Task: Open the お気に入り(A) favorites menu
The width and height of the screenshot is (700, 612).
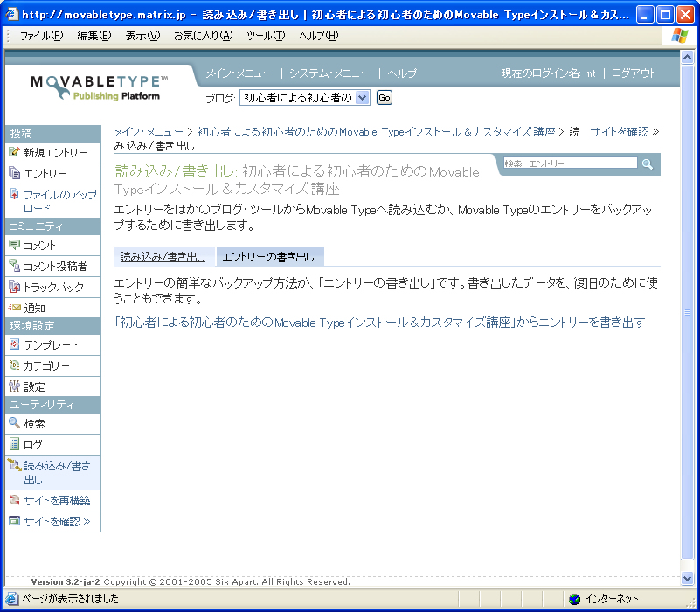Action: pos(203,35)
